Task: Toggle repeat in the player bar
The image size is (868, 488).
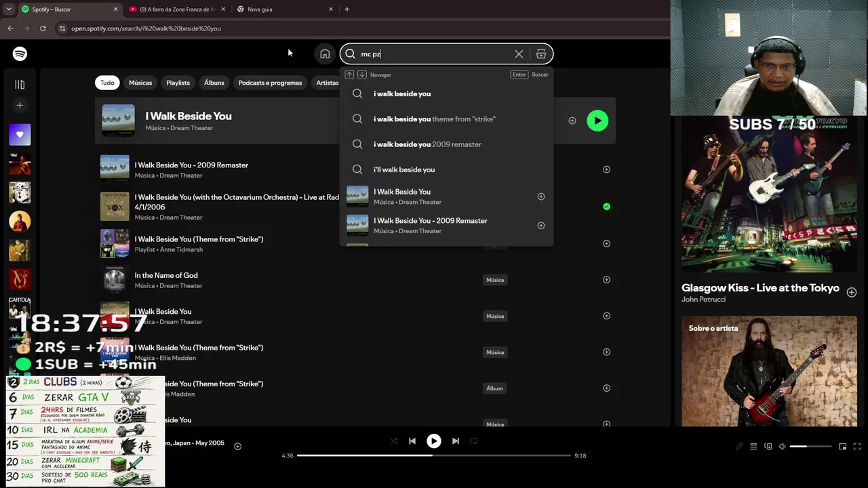Action: pyautogui.click(x=474, y=441)
